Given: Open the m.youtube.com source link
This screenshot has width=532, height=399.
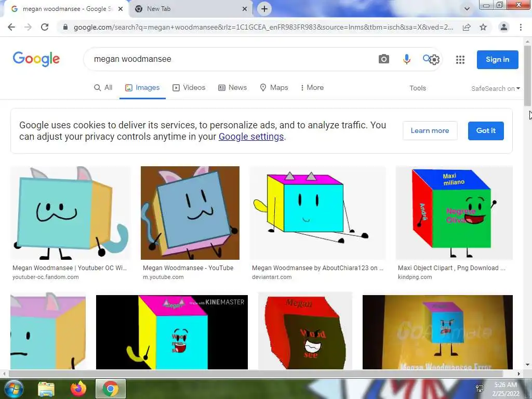Looking at the screenshot, I should tap(163, 277).
